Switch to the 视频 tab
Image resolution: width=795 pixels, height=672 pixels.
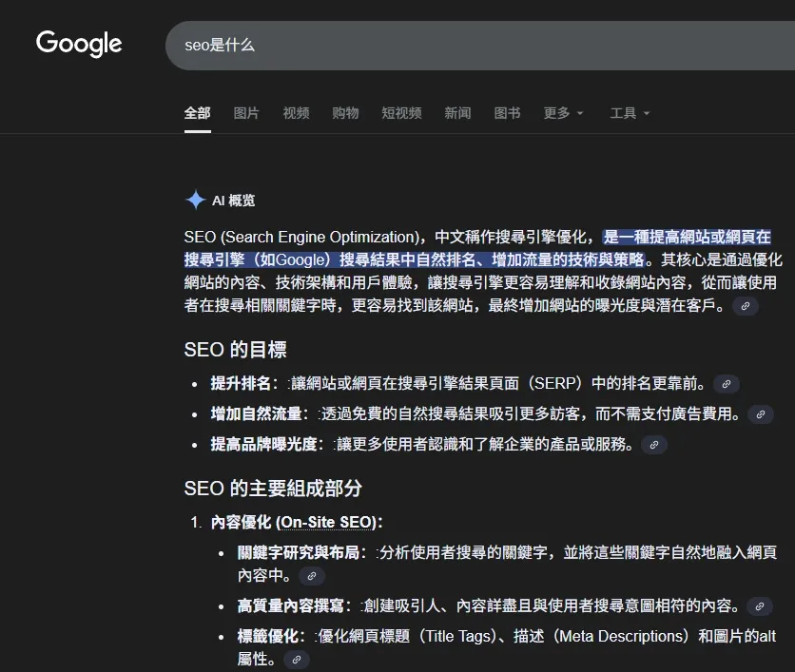(x=296, y=113)
